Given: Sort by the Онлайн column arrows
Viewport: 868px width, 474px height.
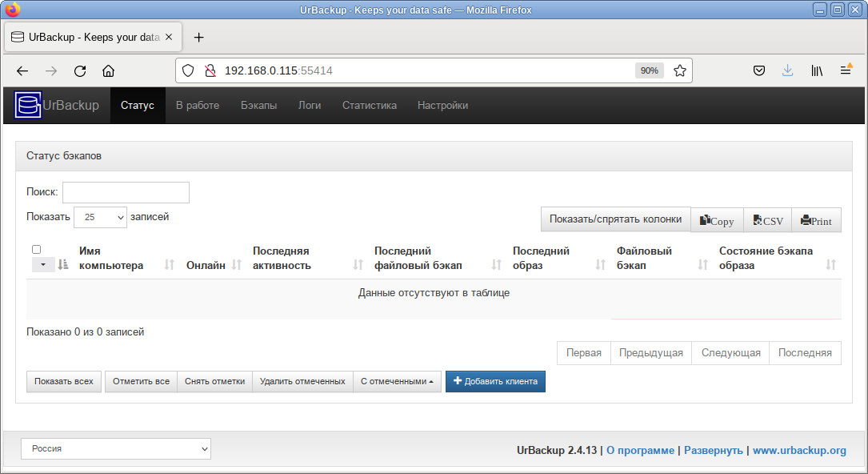Looking at the screenshot, I should tap(236, 265).
